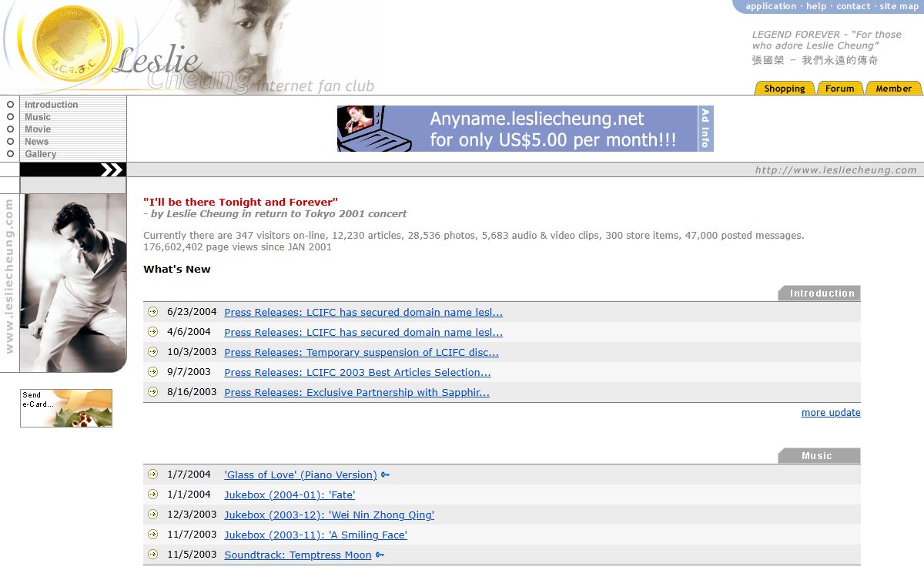Click the circle bullet beside Music
This screenshot has width=924, height=570.
(x=10, y=116)
